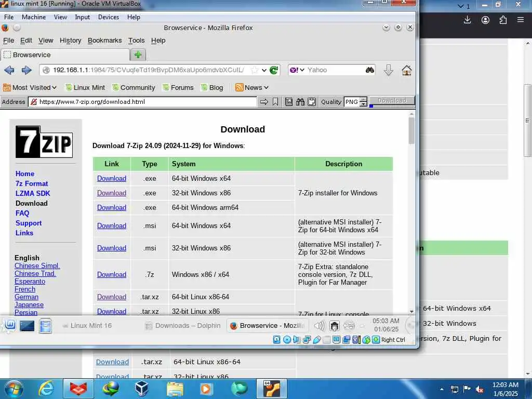
Task: Click VirtualBox optical disk status icon
Action: pos(287,340)
